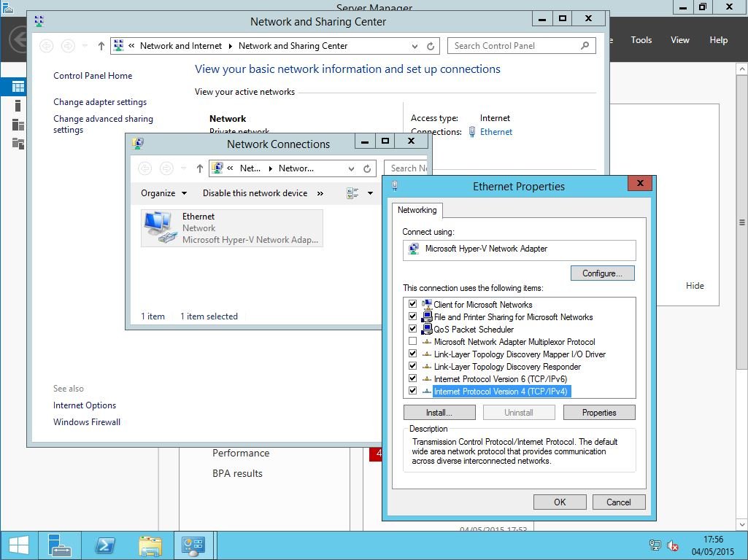Image resolution: width=748 pixels, height=560 pixels.
Task: Refresh the Network and Sharing Center address bar
Action: 431,46
